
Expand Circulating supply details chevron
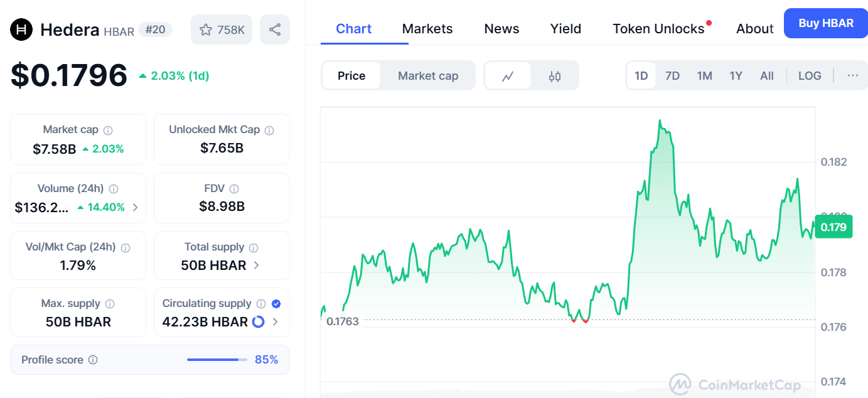275,322
